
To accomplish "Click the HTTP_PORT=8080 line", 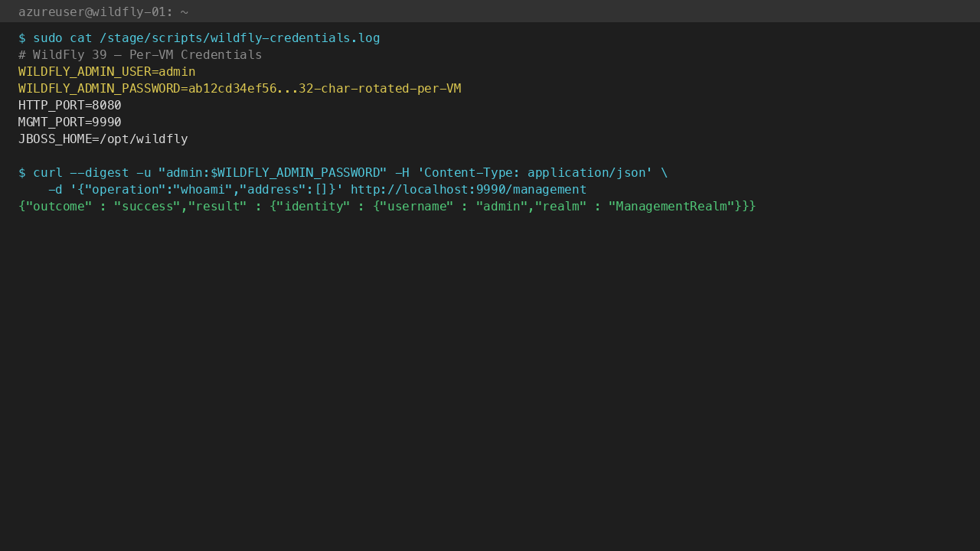I will (x=70, y=106).
